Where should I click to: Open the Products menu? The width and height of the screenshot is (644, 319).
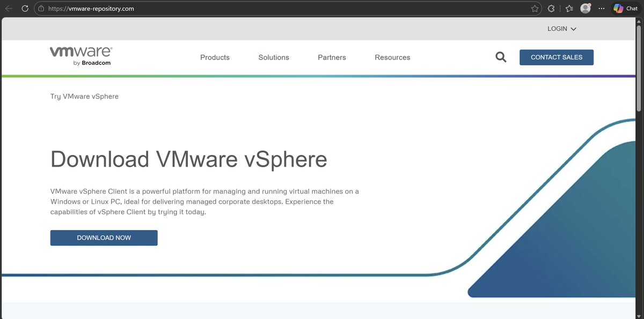[215, 57]
